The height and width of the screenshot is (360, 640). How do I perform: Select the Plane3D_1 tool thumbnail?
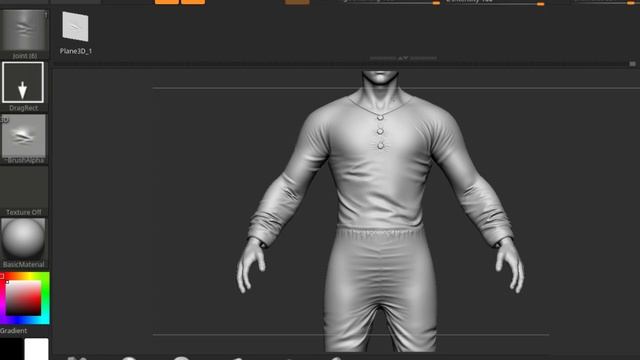76,27
